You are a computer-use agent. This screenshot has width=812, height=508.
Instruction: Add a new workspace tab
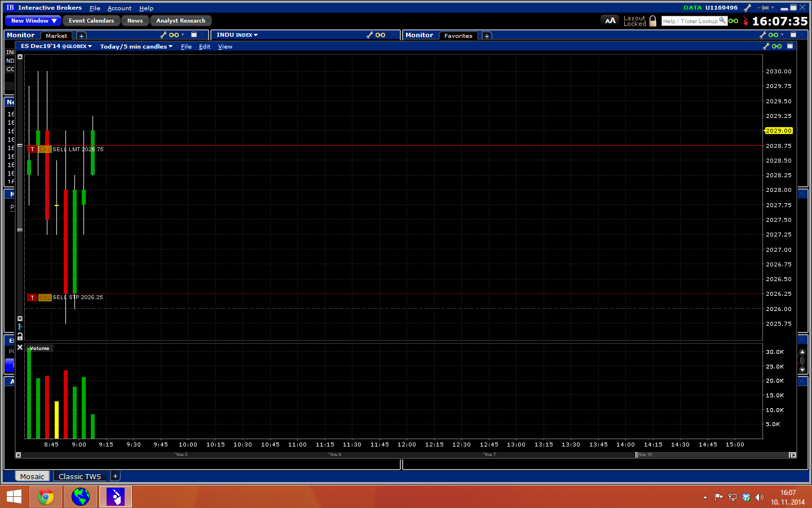115,476
